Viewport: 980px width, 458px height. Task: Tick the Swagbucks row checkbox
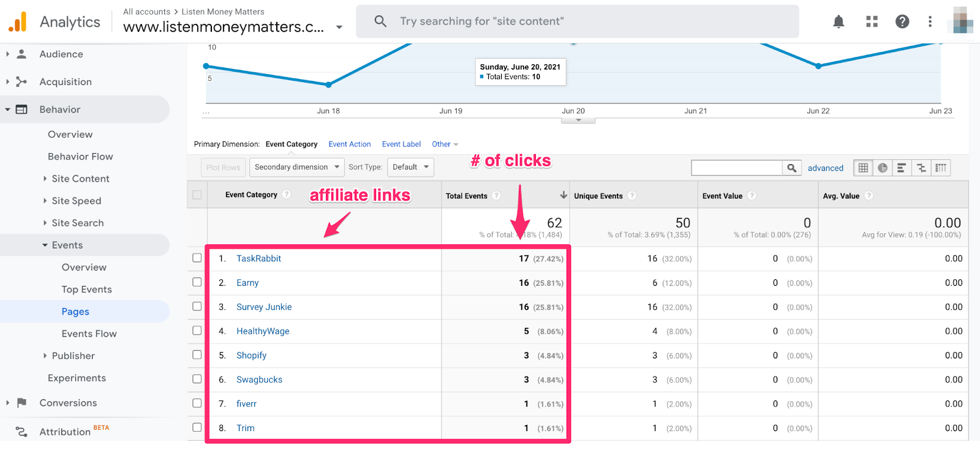point(197,379)
